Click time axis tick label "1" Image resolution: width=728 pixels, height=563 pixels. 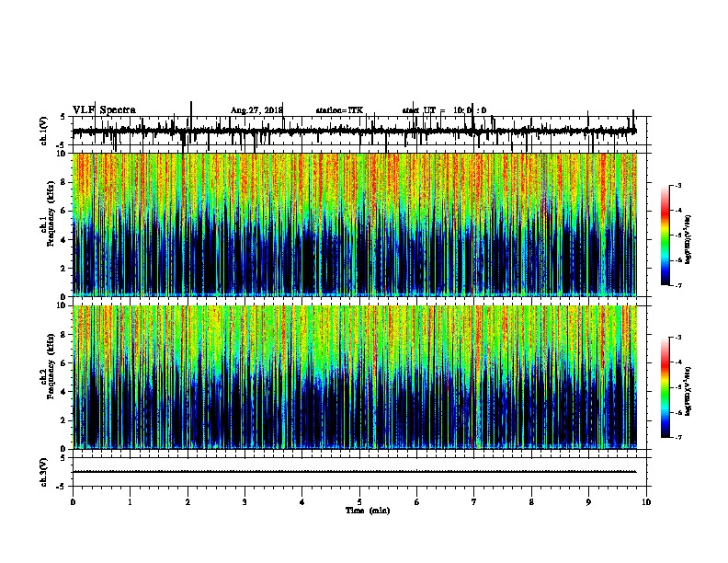click(130, 502)
